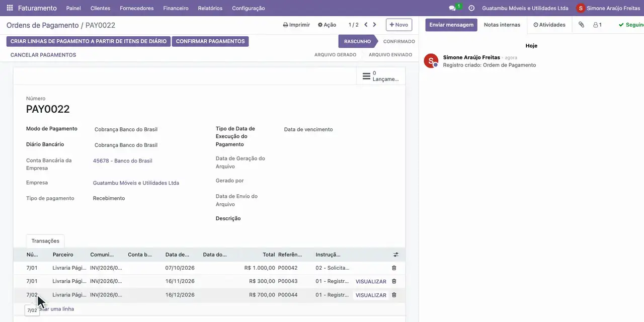Click Confirmar Pagamentos button

tap(210, 41)
